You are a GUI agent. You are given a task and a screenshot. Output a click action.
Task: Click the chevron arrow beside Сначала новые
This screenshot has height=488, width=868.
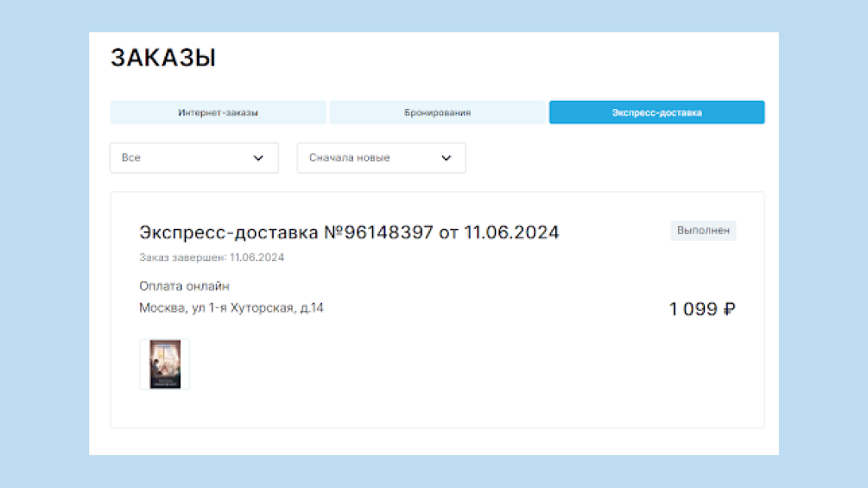tap(447, 158)
